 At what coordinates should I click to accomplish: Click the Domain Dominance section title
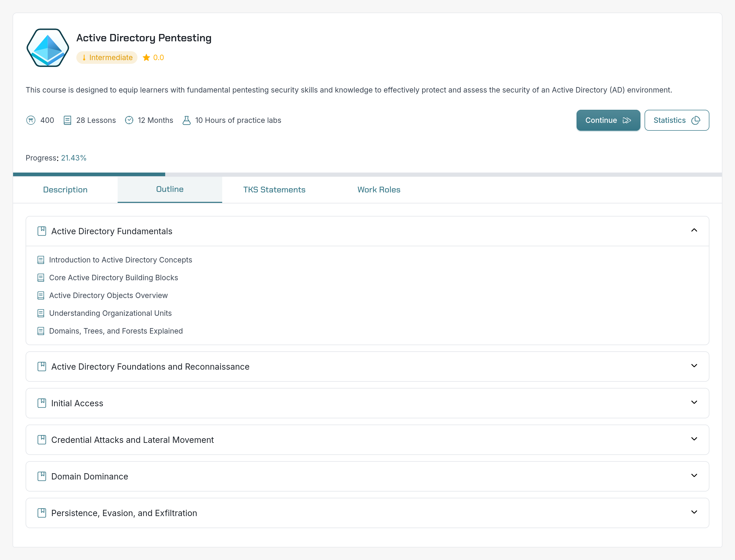coord(90,477)
